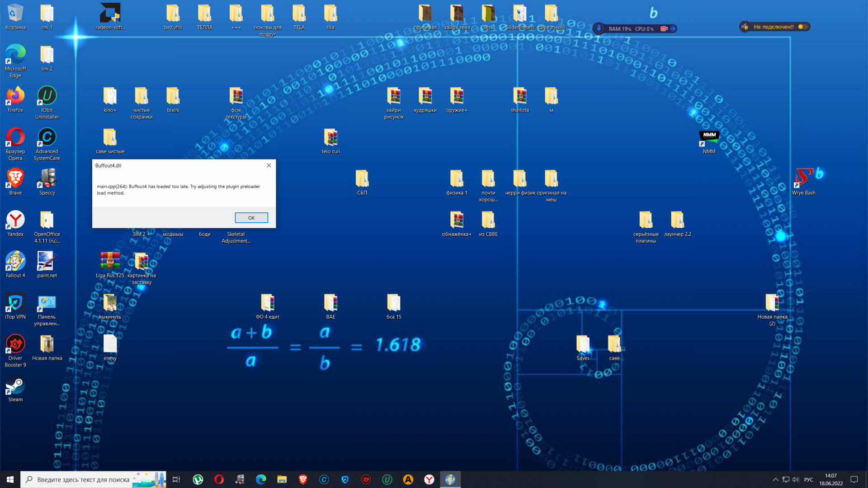Screen dimensions: 868x488
Task: Click the РУС input language indicator
Action: point(808,479)
